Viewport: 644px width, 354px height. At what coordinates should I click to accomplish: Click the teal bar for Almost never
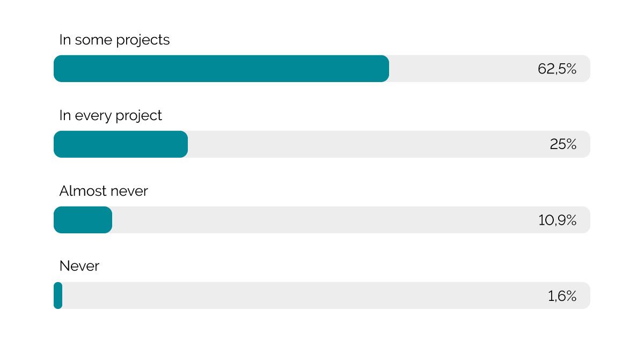pyautogui.click(x=83, y=220)
